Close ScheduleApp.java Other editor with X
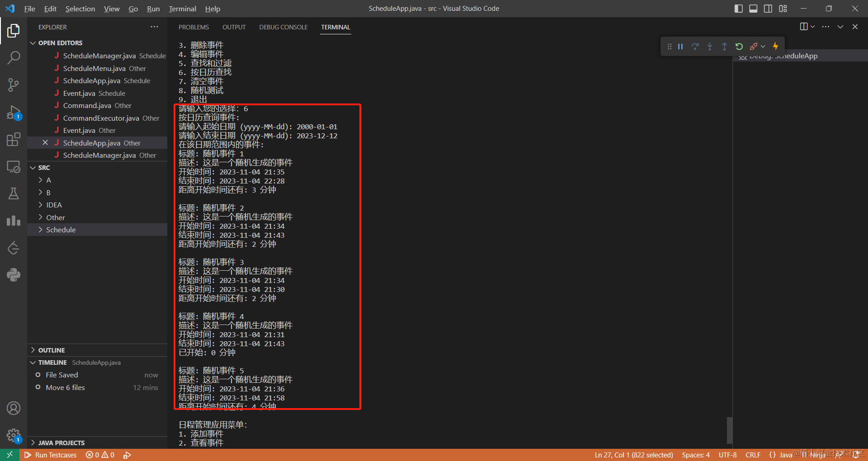This screenshot has width=868, height=461. tap(45, 143)
